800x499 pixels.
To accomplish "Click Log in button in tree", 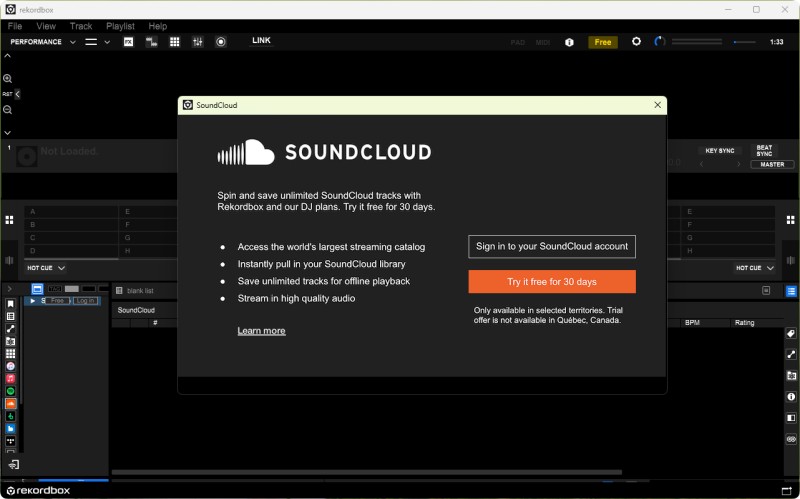I will point(85,301).
